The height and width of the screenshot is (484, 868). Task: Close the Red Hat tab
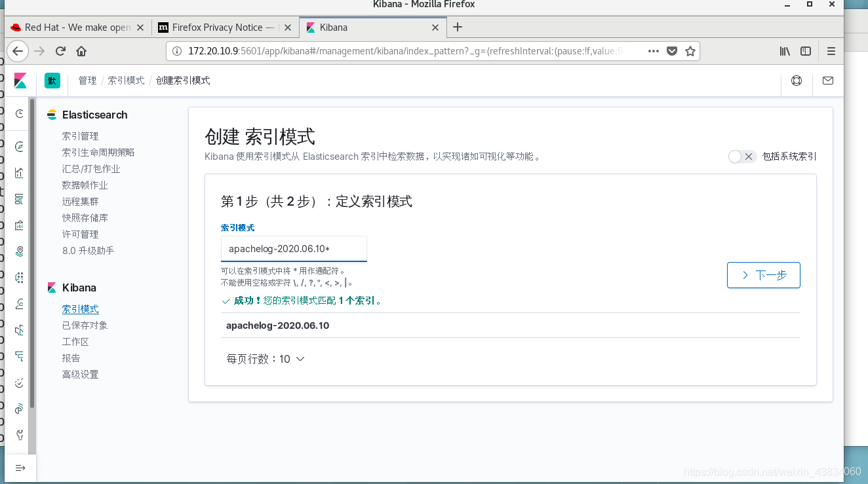[140, 28]
